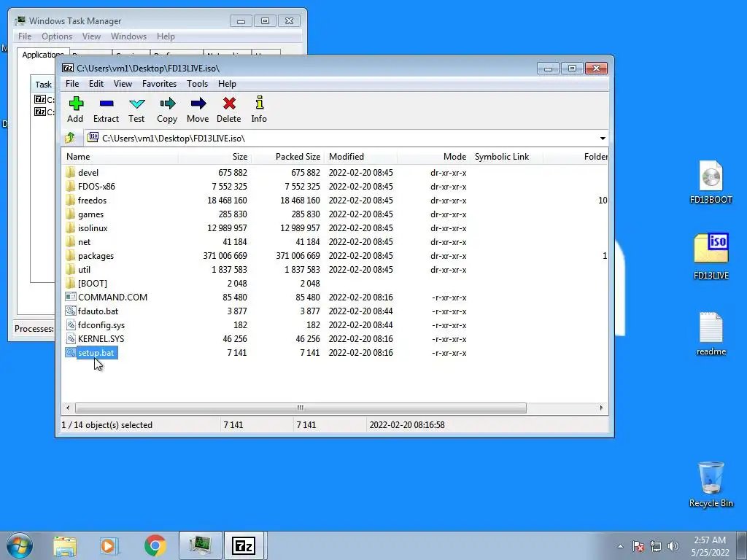747x560 pixels.
Task: Open the Windows Start button
Action: pyautogui.click(x=20, y=545)
